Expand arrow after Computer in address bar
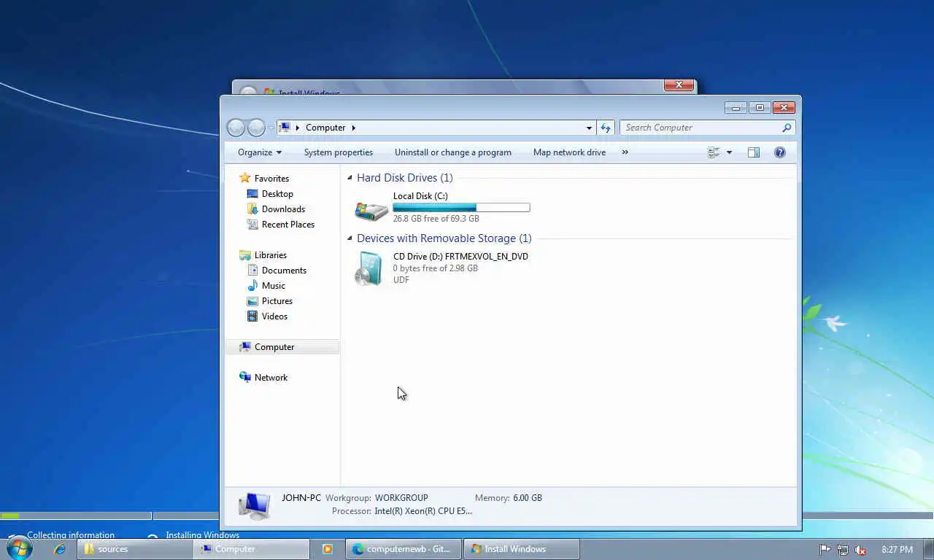The height and width of the screenshot is (560, 934). (x=353, y=128)
